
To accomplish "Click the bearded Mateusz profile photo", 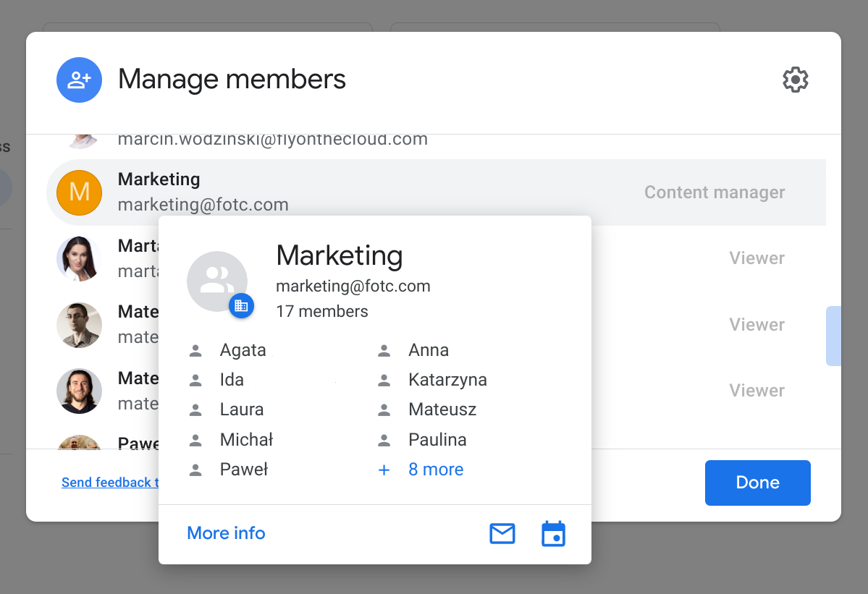I will point(79,391).
